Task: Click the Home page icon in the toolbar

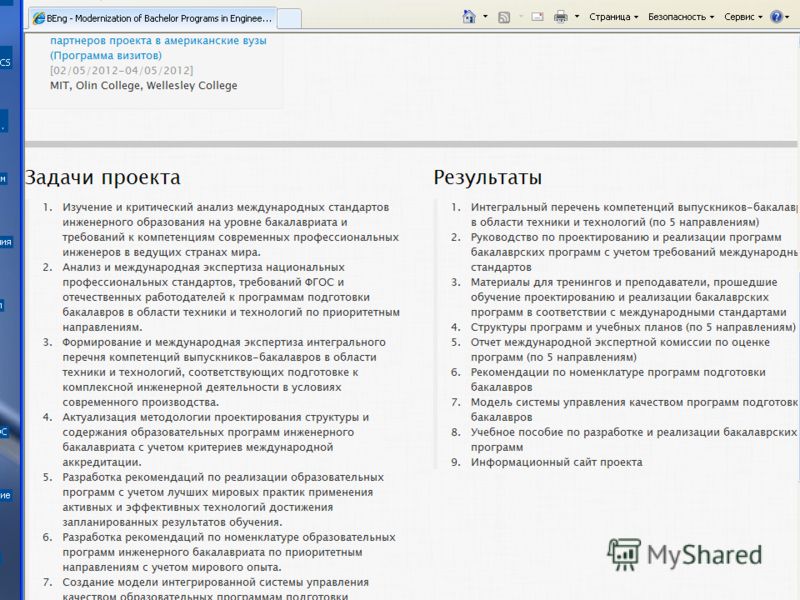Action: [x=469, y=17]
